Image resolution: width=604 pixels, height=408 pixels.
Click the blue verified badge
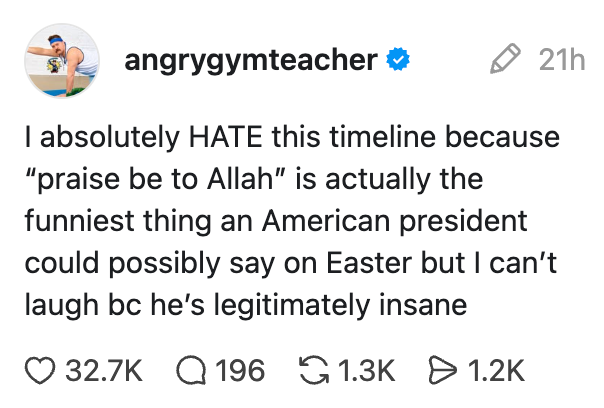click(x=398, y=62)
